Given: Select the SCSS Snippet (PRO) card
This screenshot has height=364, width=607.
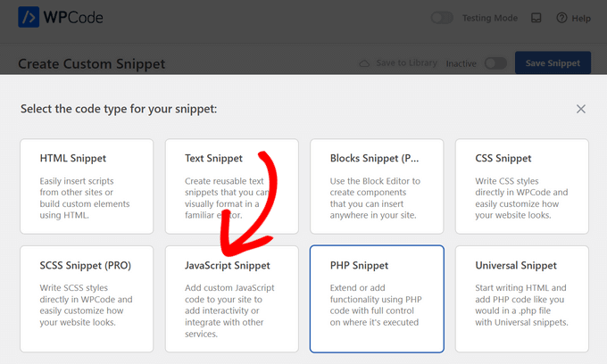Looking at the screenshot, I should pos(87,299).
